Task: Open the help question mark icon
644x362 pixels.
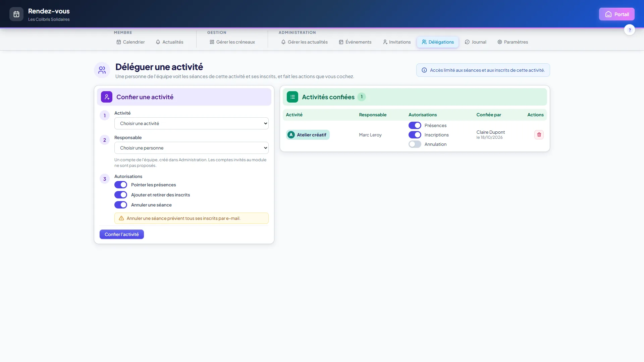Action: [x=630, y=30]
